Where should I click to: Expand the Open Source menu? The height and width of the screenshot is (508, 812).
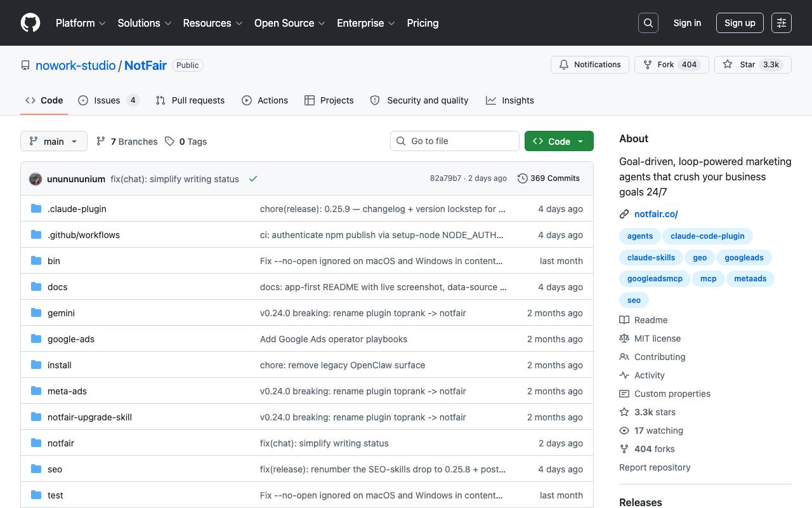[290, 23]
